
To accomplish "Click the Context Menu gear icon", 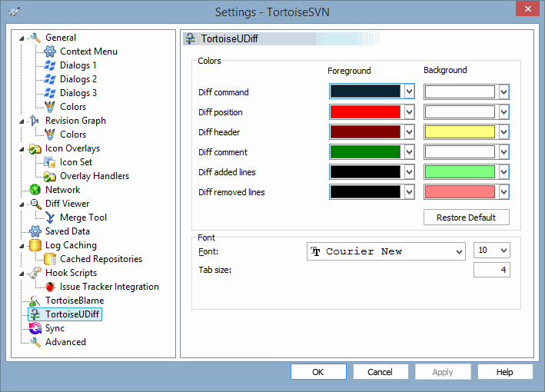I will [x=50, y=51].
